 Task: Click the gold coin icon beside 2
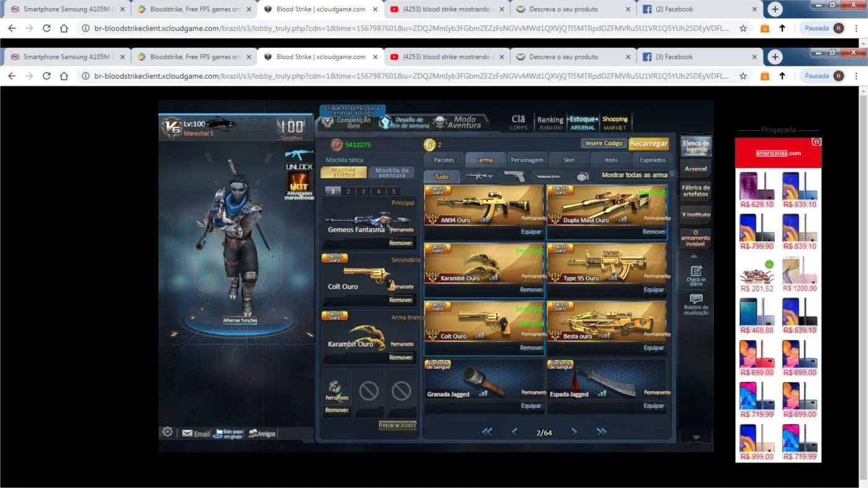429,144
